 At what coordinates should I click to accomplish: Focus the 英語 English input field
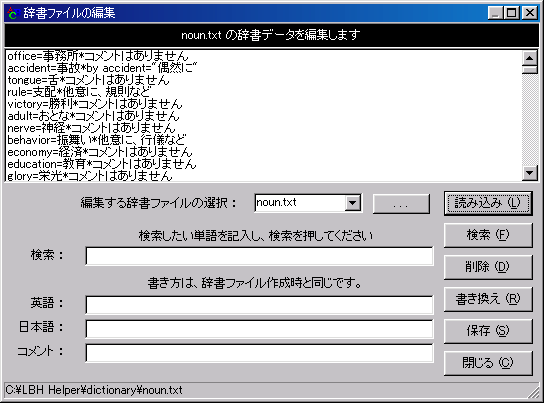click(x=259, y=305)
